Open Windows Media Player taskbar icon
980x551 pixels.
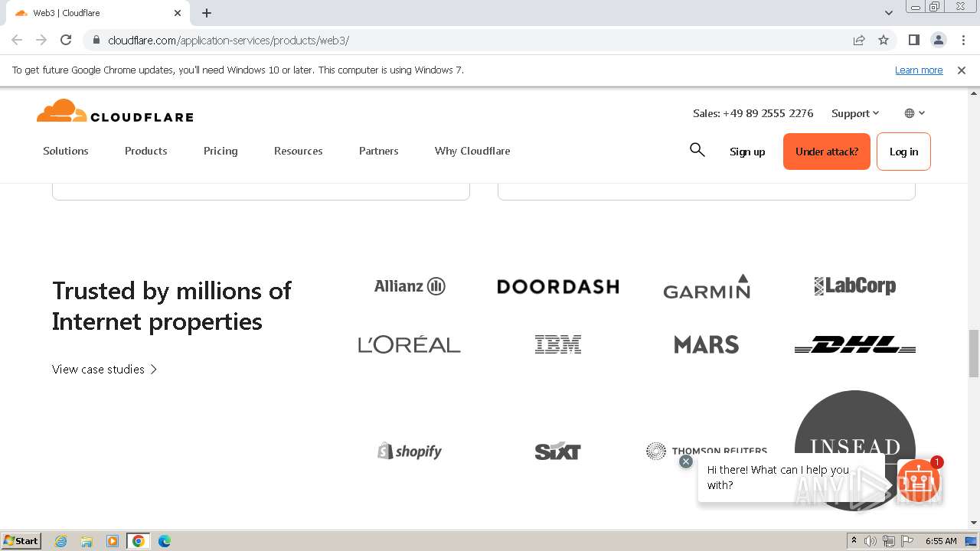113,541
